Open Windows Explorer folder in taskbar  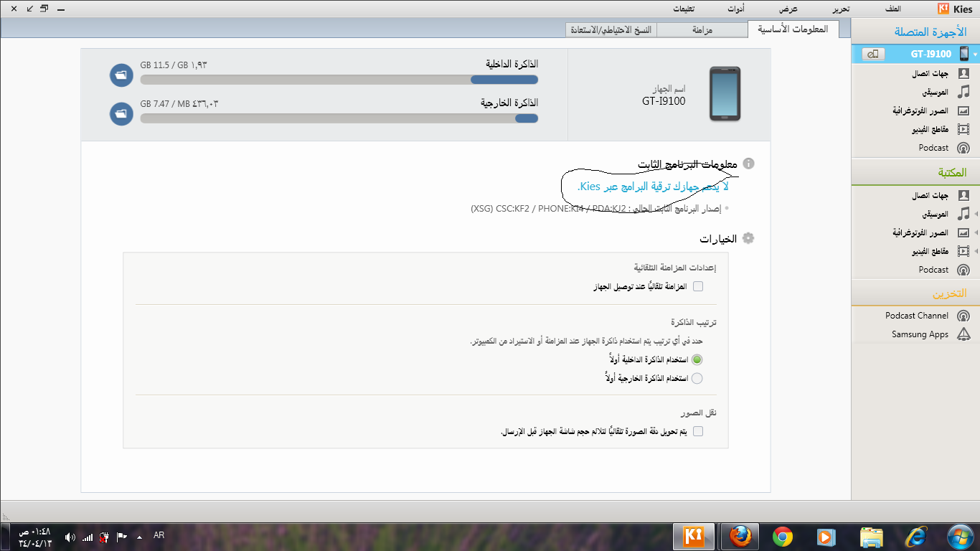[871, 536]
